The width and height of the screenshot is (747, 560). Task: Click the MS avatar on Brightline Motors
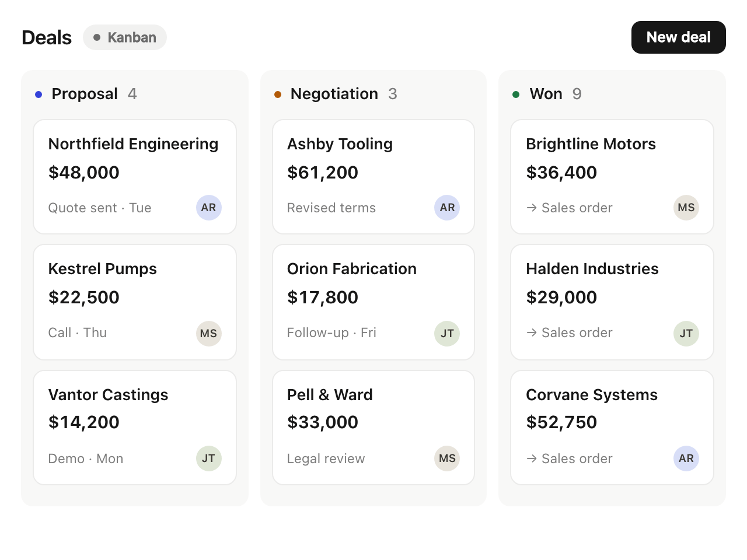click(686, 208)
